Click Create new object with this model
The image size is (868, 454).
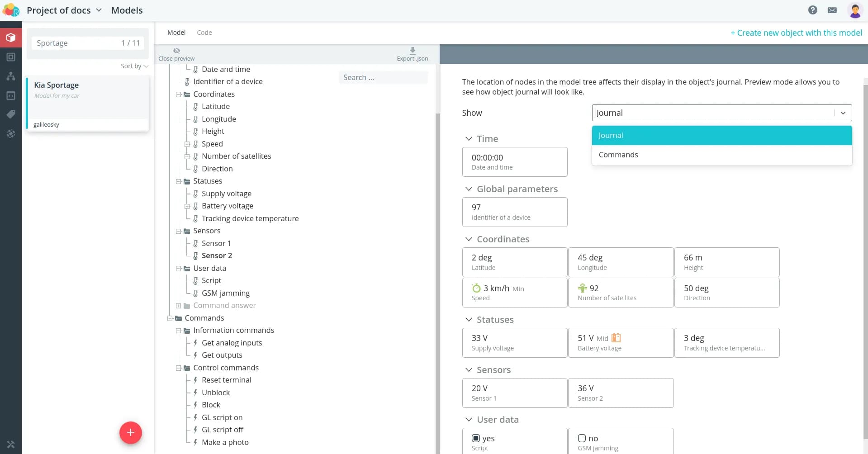(796, 33)
